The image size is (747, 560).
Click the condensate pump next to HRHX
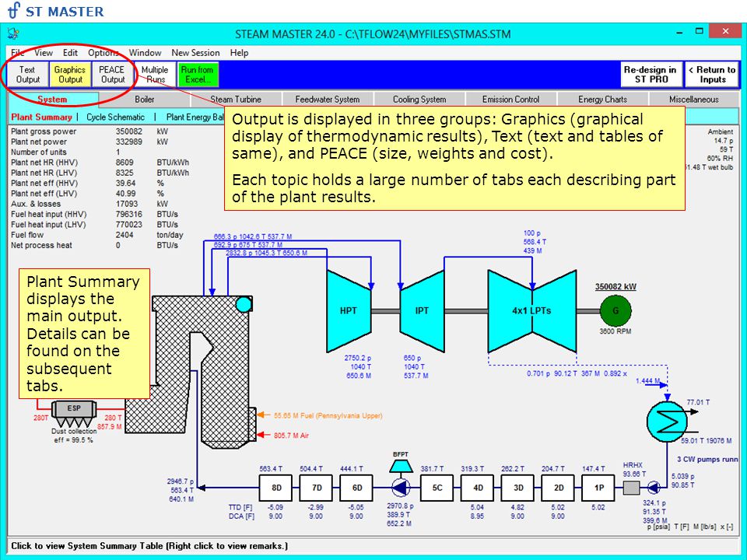pos(654,488)
